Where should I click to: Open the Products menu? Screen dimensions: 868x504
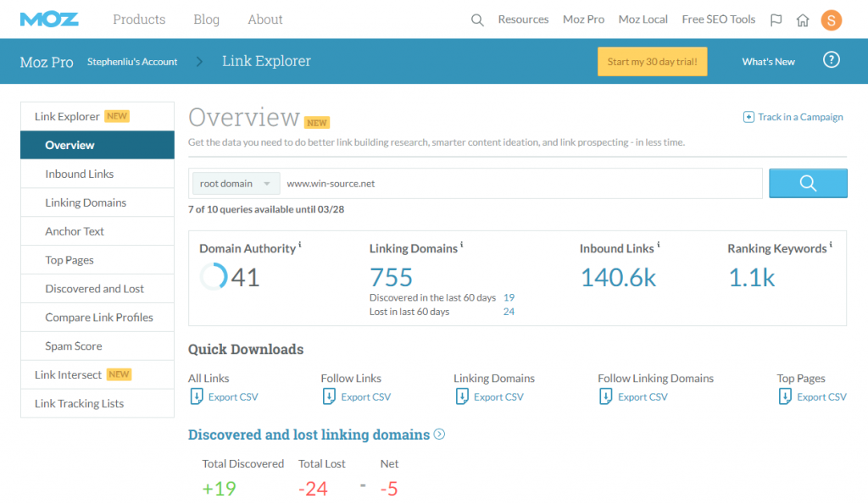139,19
